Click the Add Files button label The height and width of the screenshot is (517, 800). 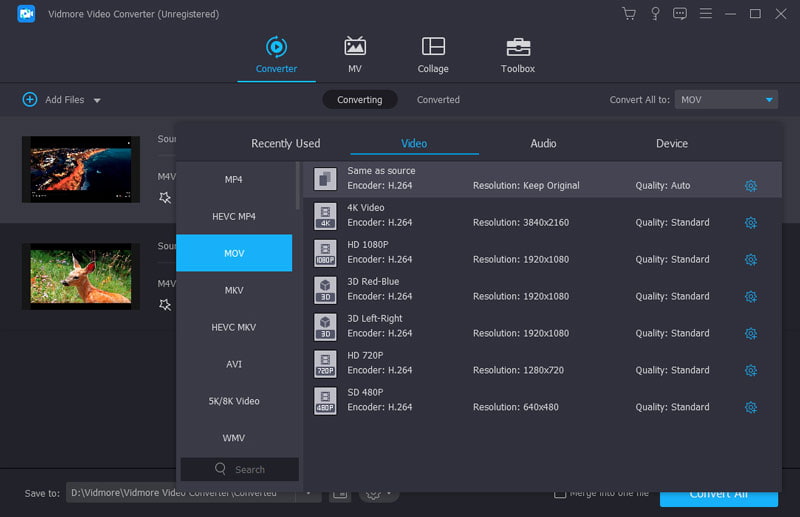click(65, 100)
